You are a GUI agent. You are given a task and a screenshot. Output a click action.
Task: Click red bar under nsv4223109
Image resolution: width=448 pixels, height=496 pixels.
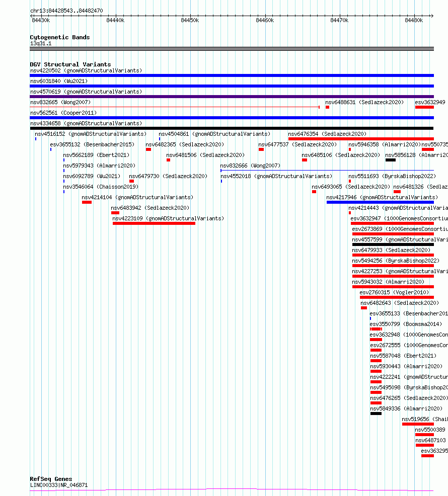coord(154,224)
